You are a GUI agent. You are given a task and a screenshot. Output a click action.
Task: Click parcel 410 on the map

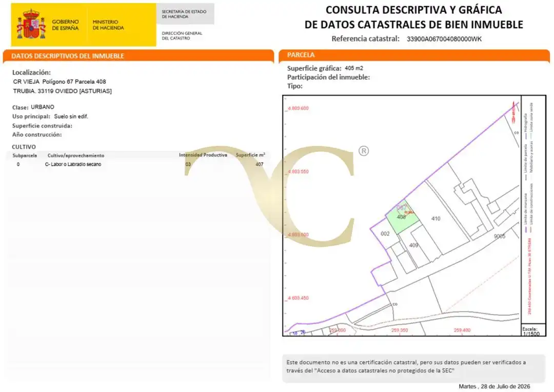click(x=436, y=219)
